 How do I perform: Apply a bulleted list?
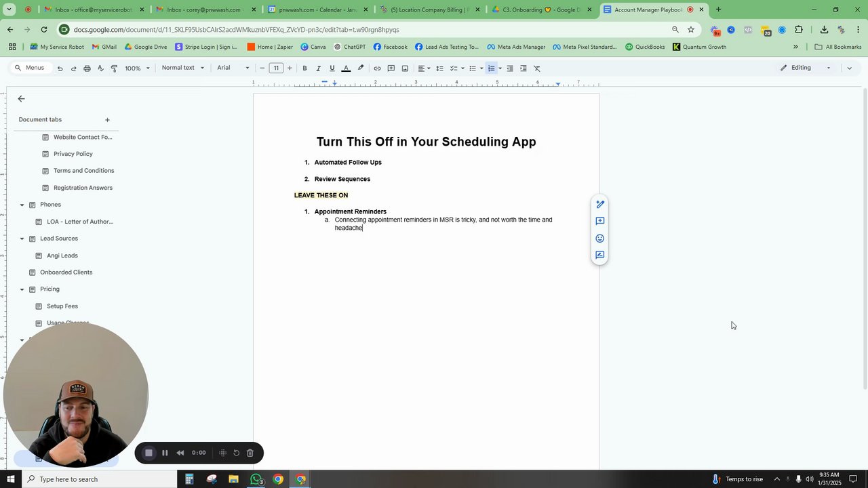tap(473, 68)
